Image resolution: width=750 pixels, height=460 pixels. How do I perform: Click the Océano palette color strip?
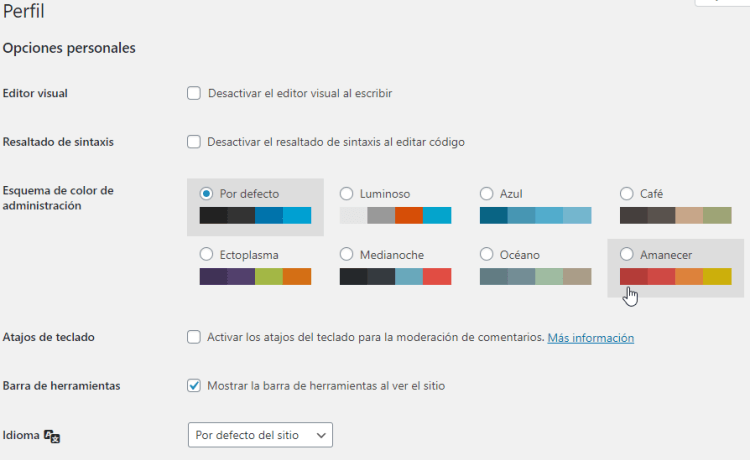(x=535, y=277)
